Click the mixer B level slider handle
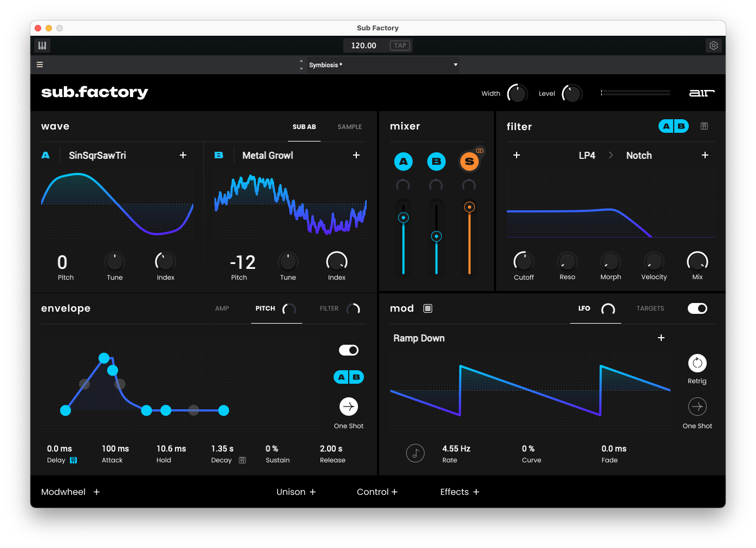This screenshot has width=756, height=548. tap(436, 236)
